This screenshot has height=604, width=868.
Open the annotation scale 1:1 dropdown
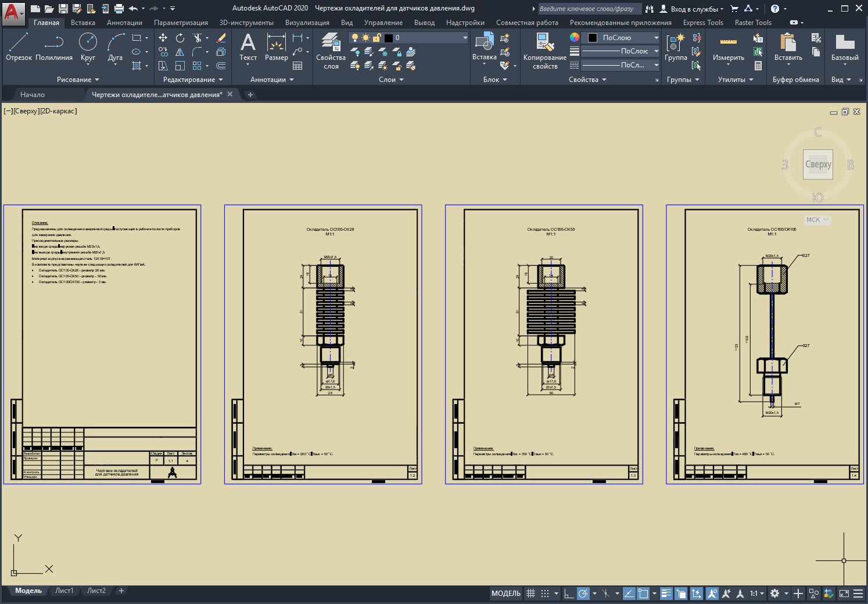tap(756, 594)
